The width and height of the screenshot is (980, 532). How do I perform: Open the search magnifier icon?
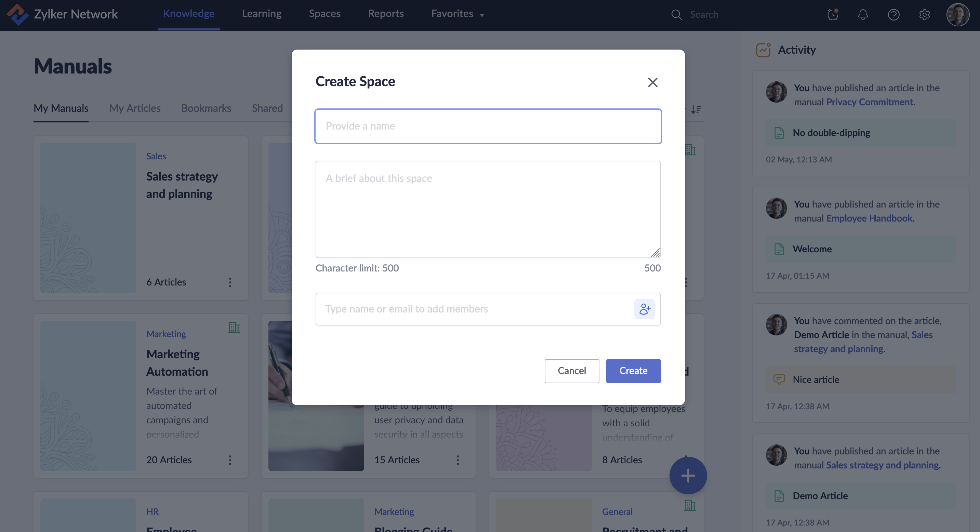676,14
